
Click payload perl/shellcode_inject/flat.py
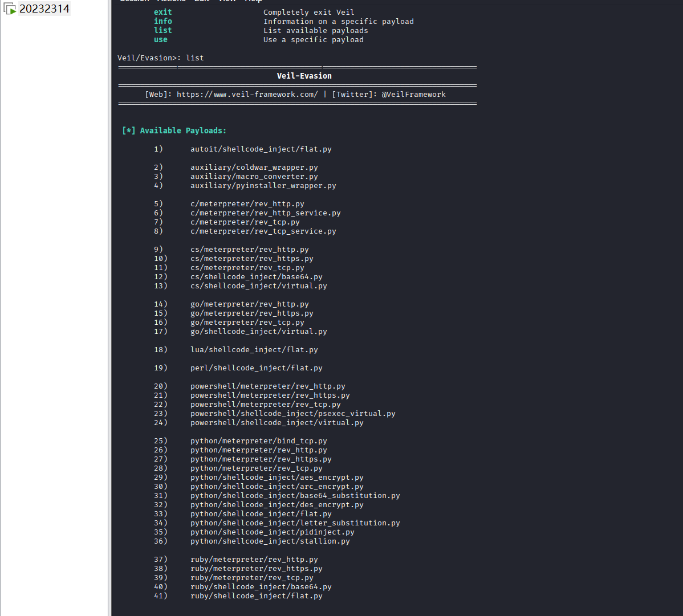tap(257, 368)
